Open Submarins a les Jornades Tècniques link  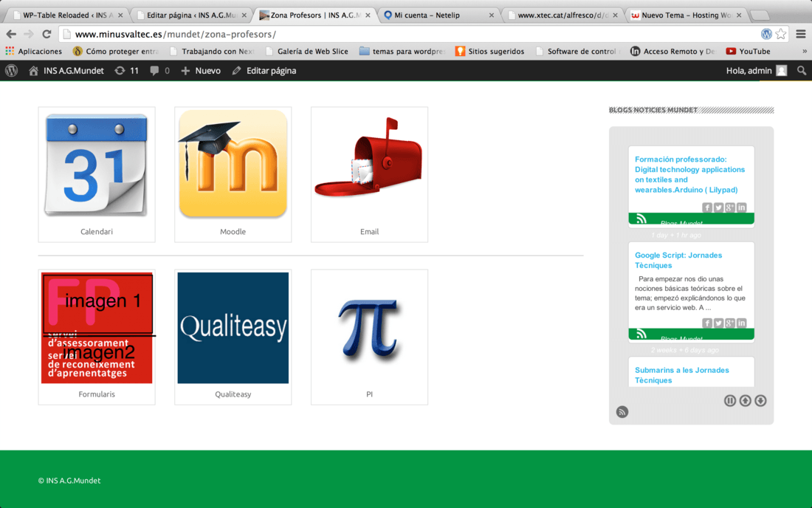tap(681, 375)
